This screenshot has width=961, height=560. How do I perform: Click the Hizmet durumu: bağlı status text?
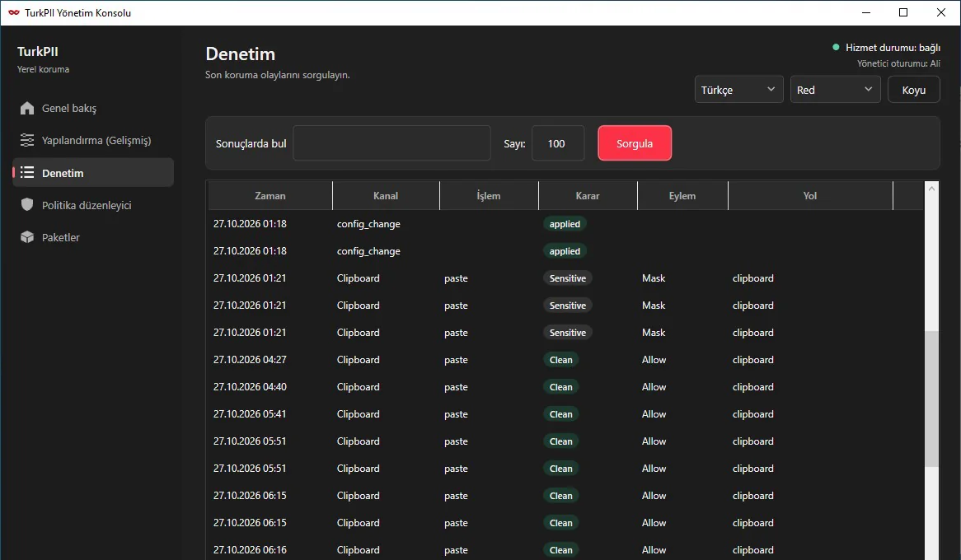[x=893, y=48]
